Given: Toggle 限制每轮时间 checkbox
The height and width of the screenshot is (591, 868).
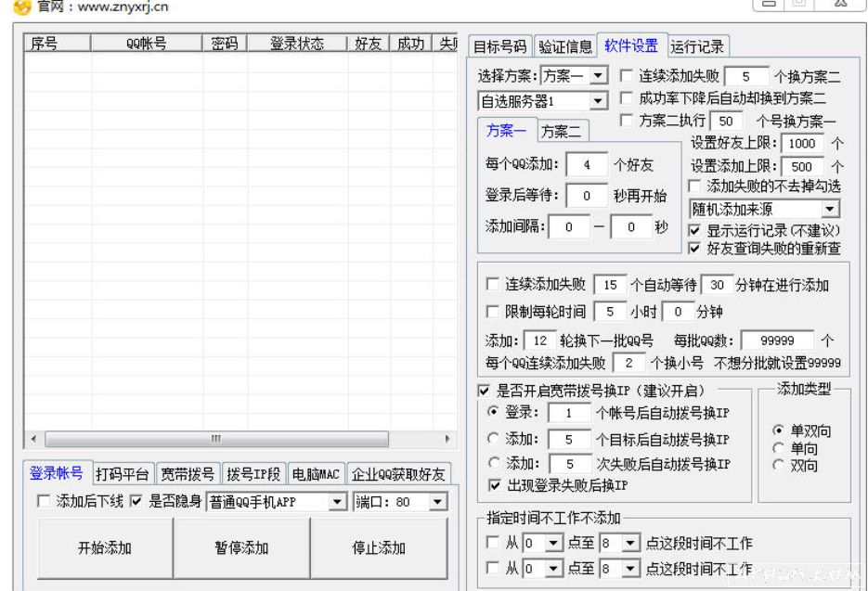Looking at the screenshot, I should pyautogui.click(x=492, y=312).
